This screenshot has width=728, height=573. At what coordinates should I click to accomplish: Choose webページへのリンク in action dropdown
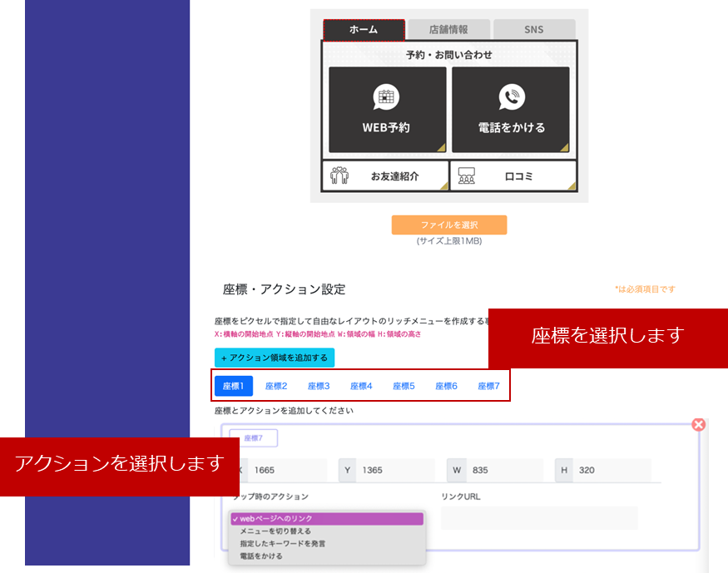pos(327,519)
